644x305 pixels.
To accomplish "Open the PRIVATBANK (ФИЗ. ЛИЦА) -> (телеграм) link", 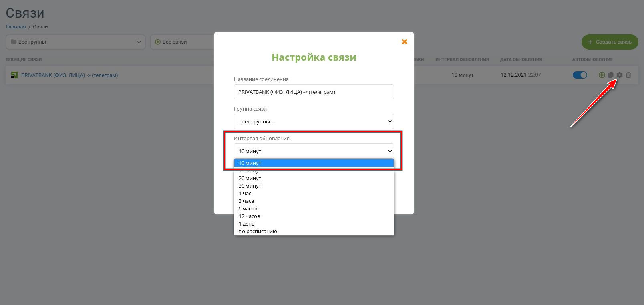I will click(69, 75).
